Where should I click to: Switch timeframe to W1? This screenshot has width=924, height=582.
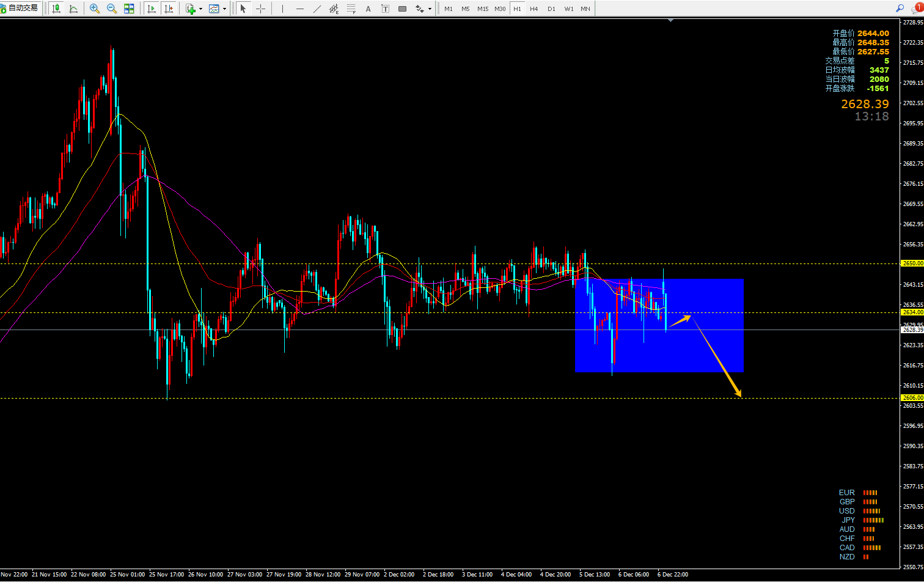pyautogui.click(x=569, y=9)
